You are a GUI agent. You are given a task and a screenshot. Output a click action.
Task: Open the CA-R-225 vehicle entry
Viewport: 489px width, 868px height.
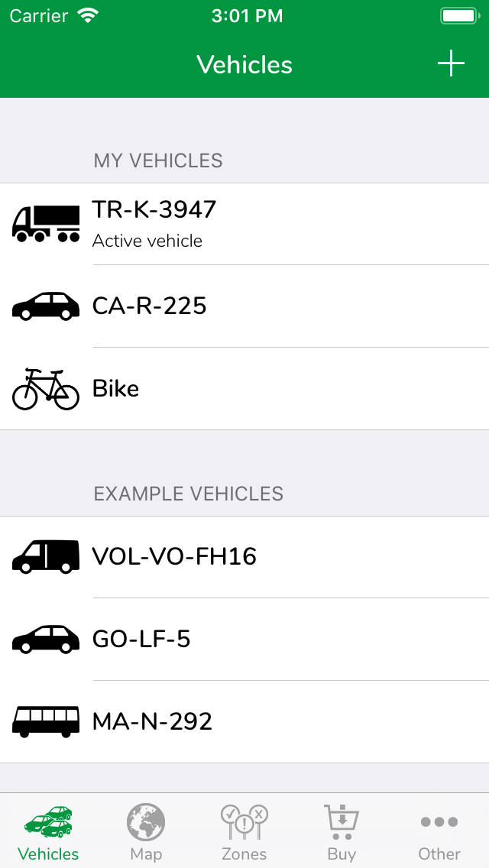[x=244, y=306]
